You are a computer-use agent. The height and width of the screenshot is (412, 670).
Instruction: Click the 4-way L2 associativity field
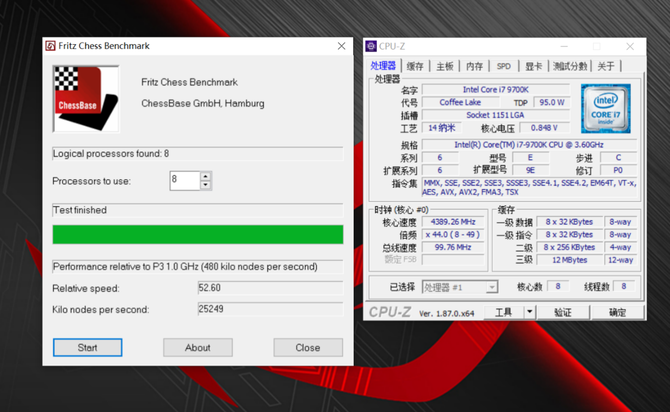pyautogui.click(x=620, y=247)
